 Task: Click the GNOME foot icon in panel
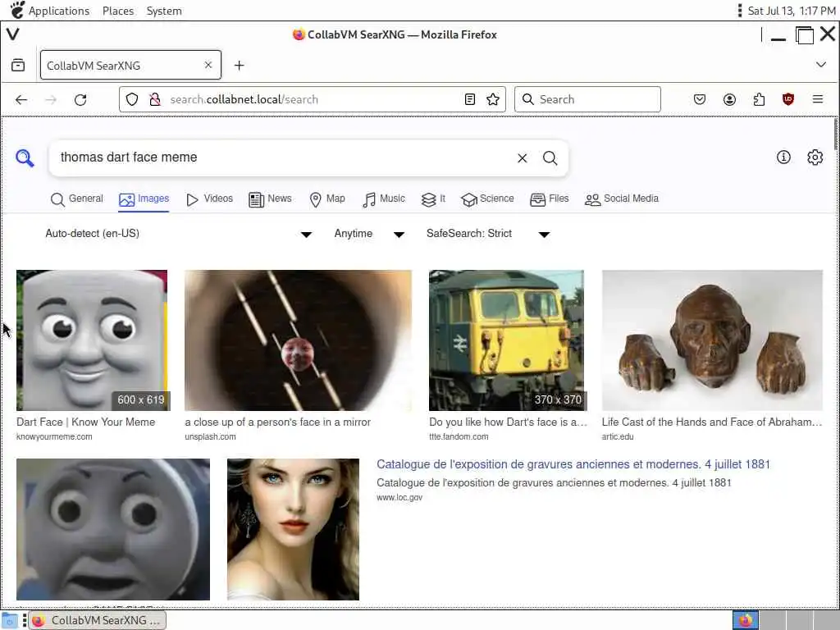[x=17, y=10]
